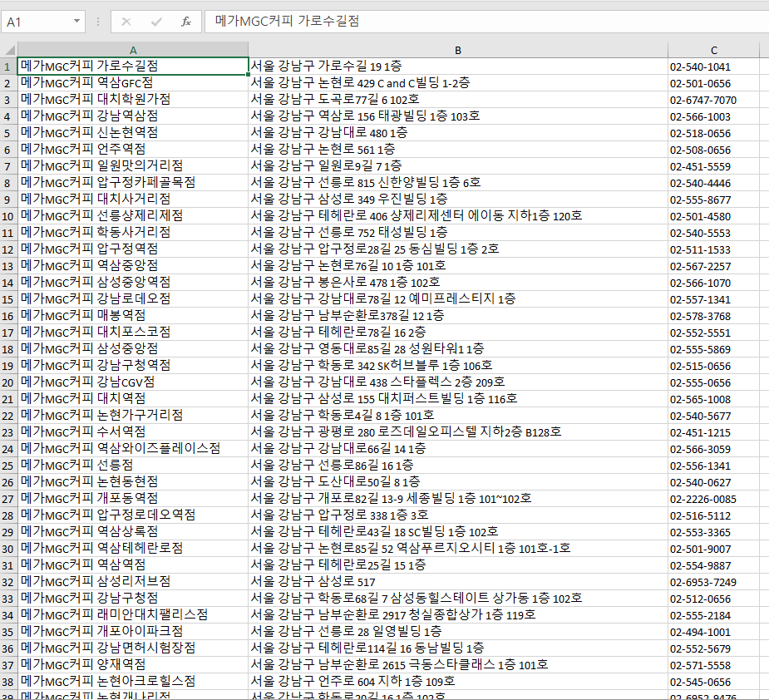Select address 서울 강남구 일원로9길 7 1층
769x700 pixels.
[458, 166]
